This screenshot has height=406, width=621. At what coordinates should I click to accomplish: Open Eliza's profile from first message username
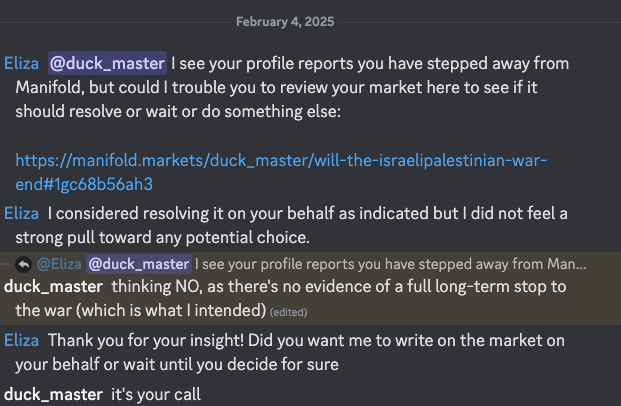[x=21, y=63]
